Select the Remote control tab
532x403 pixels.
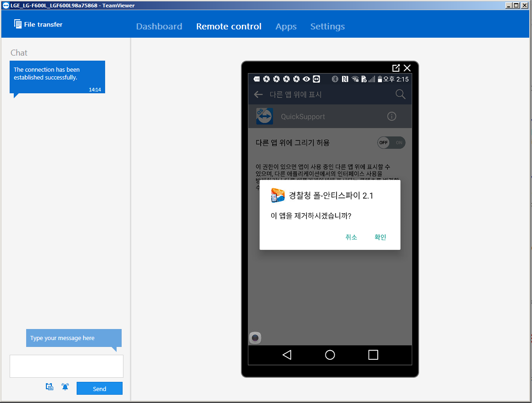[x=229, y=27]
